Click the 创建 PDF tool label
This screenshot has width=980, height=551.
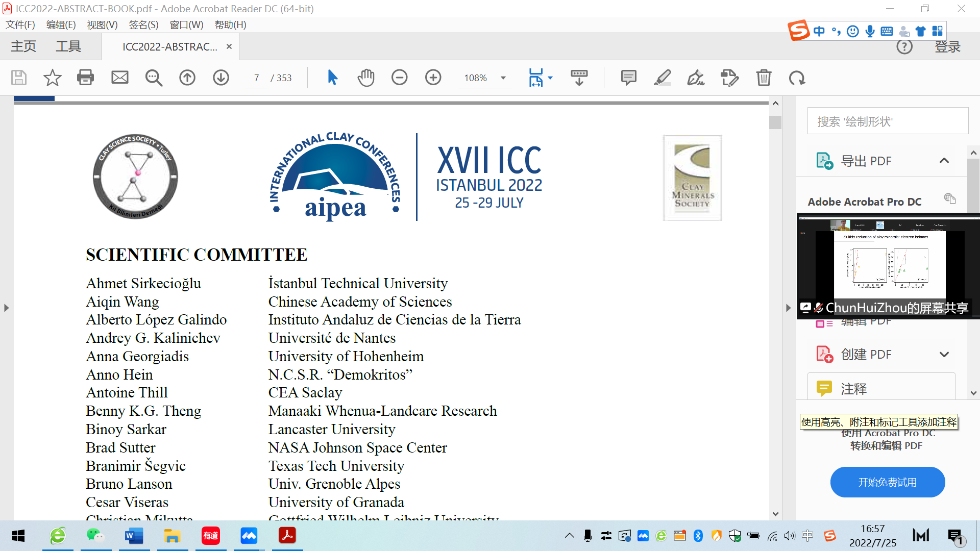click(866, 355)
